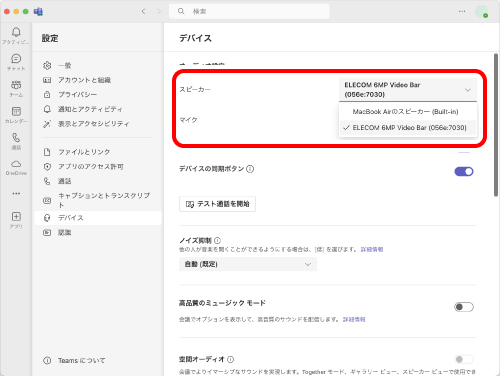Collapse the スピーカー ELECOM 6MP Video Bar dropdown
Viewport: 500px width, 376px height.
pos(408,90)
